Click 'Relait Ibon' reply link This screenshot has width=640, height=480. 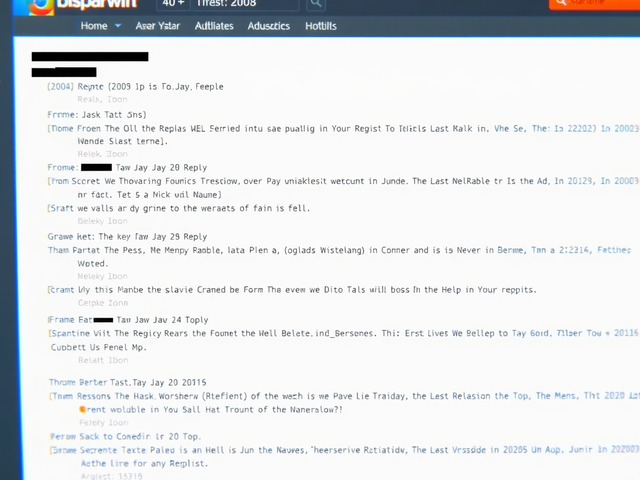coord(103,360)
